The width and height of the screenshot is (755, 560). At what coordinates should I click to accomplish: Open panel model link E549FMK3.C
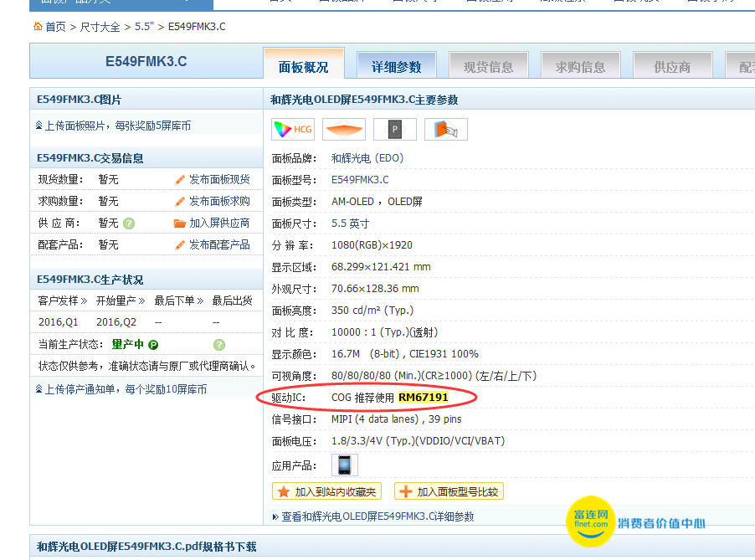[x=360, y=180]
